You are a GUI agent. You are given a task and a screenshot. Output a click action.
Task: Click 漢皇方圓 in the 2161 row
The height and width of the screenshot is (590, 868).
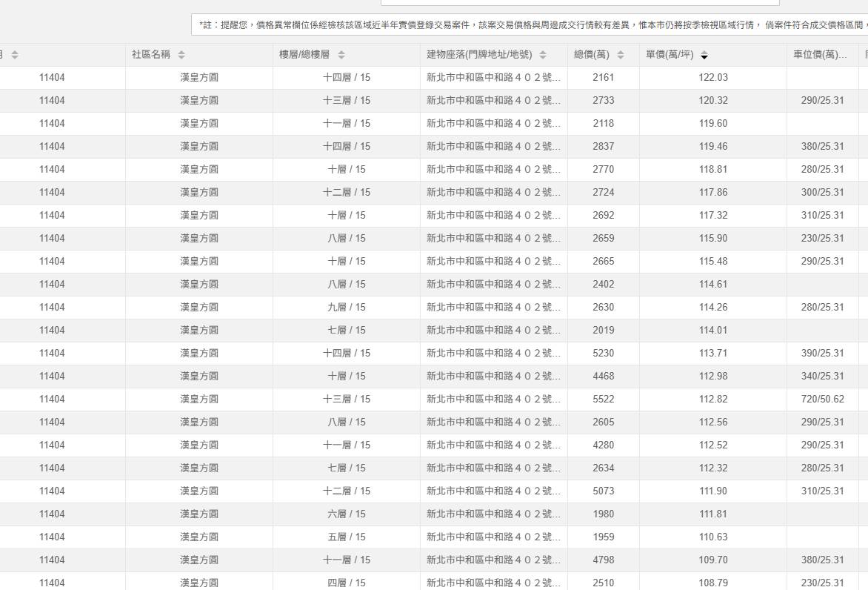click(199, 78)
